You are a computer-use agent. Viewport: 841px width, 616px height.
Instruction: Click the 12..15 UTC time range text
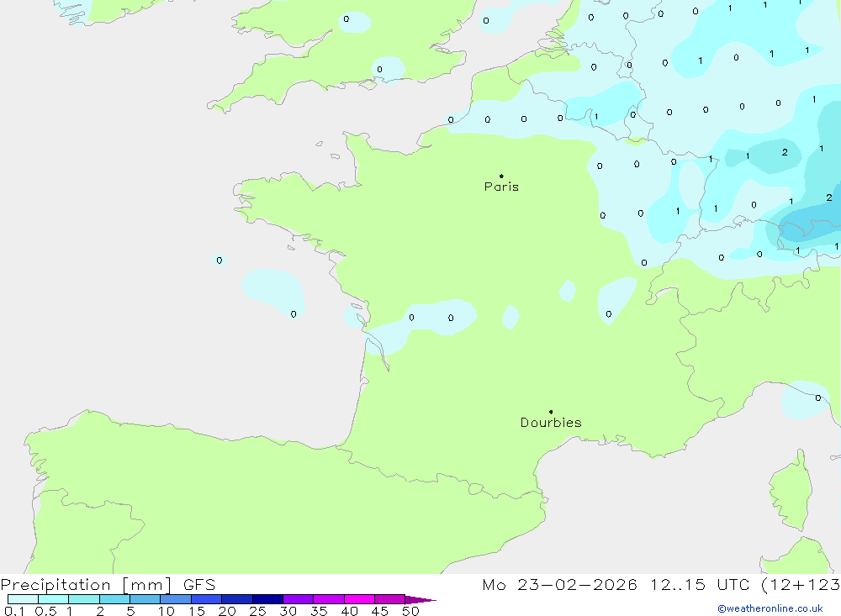click(x=700, y=585)
